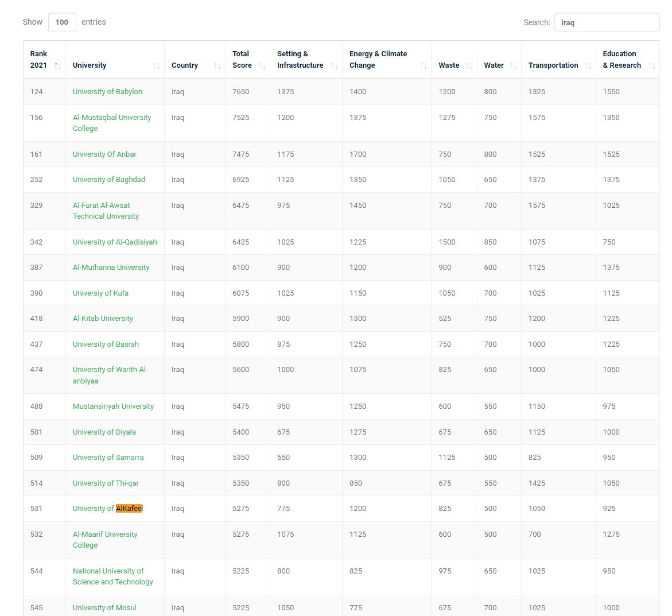Select rank cell 488
The width and height of the screenshot is (672, 616).
[x=36, y=406]
